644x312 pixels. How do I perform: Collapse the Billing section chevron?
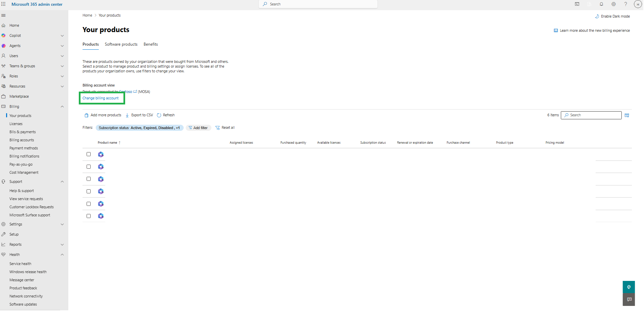[x=62, y=107]
